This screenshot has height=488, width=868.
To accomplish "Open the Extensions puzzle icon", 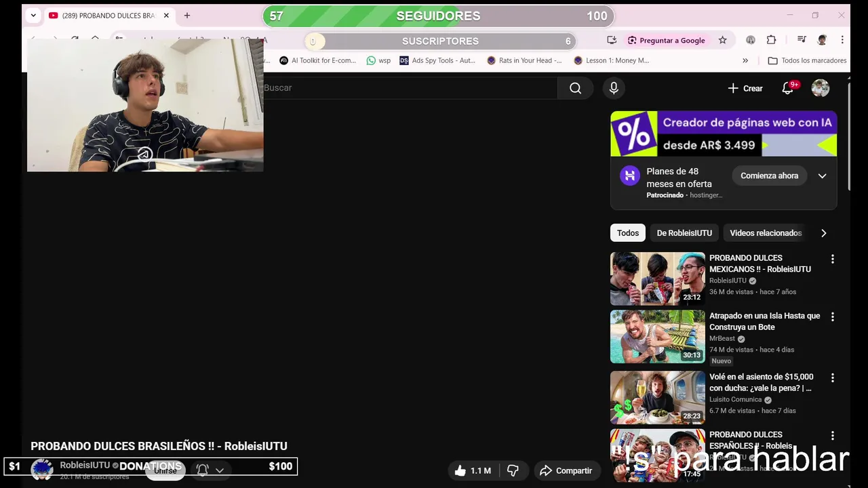I will coord(771,40).
